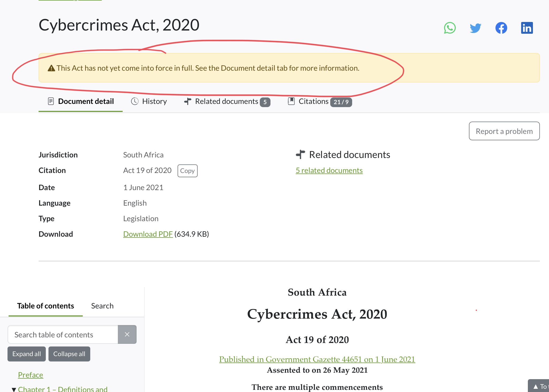Focus the Search table of contents field
Viewport: 549px width, 392px height.
(x=63, y=334)
